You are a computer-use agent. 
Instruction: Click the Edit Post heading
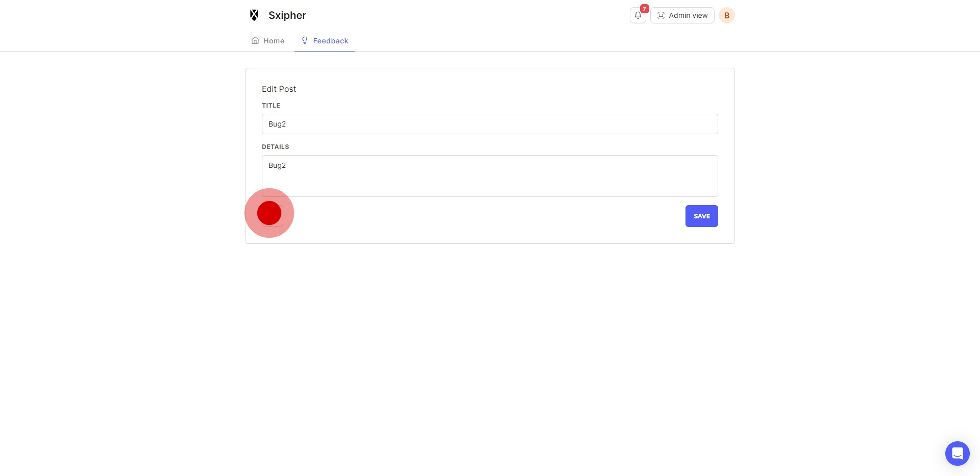click(x=279, y=89)
